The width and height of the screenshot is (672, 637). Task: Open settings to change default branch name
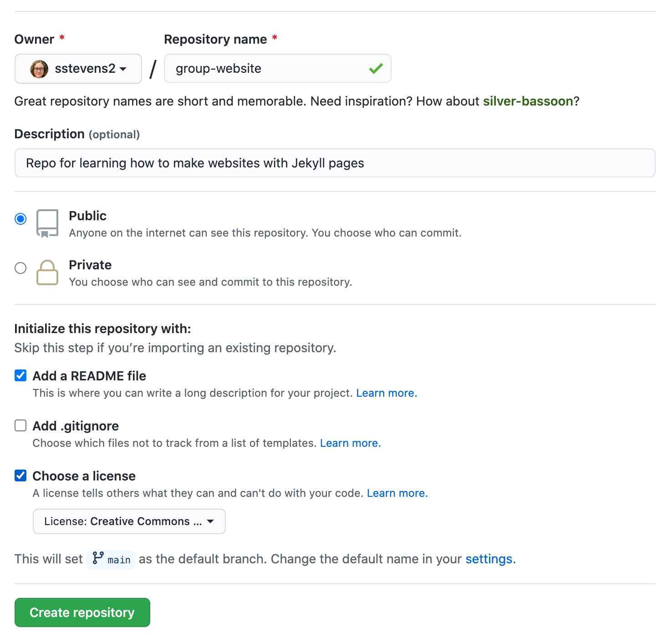[489, 559]
